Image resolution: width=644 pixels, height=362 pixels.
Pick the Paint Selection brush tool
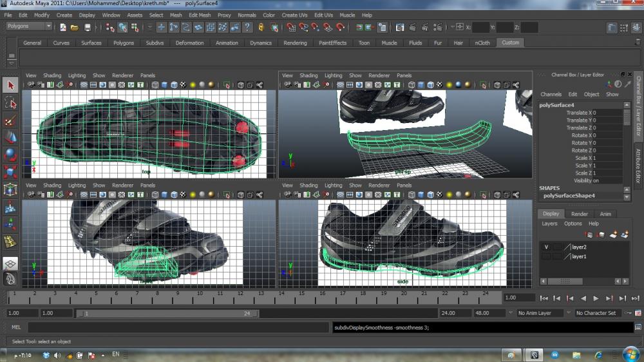pos(10,120)
